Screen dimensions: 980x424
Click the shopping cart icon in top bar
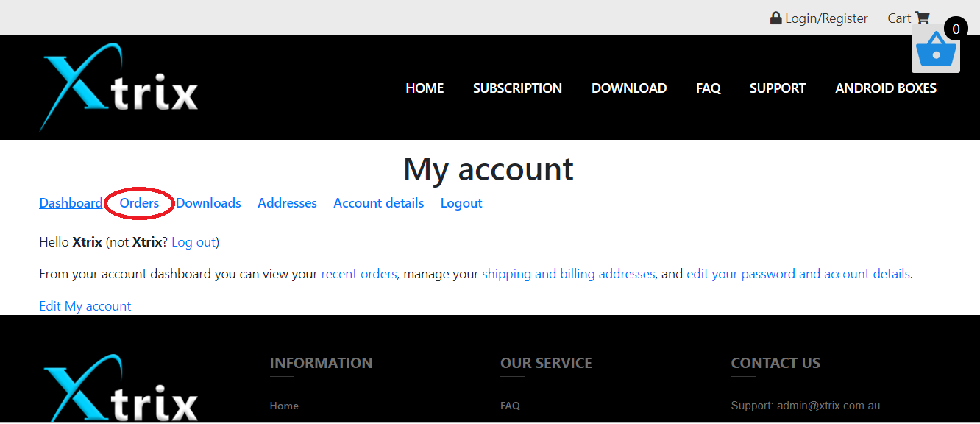click(922, 18)
